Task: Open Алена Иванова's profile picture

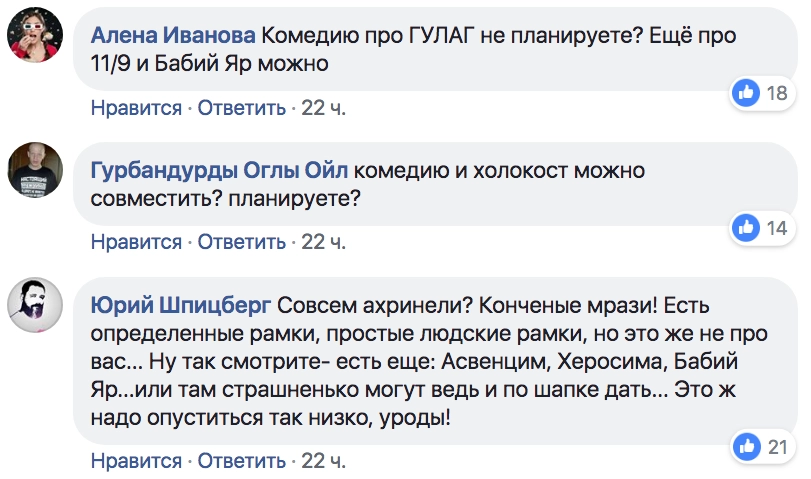Action: click(37, 39)
